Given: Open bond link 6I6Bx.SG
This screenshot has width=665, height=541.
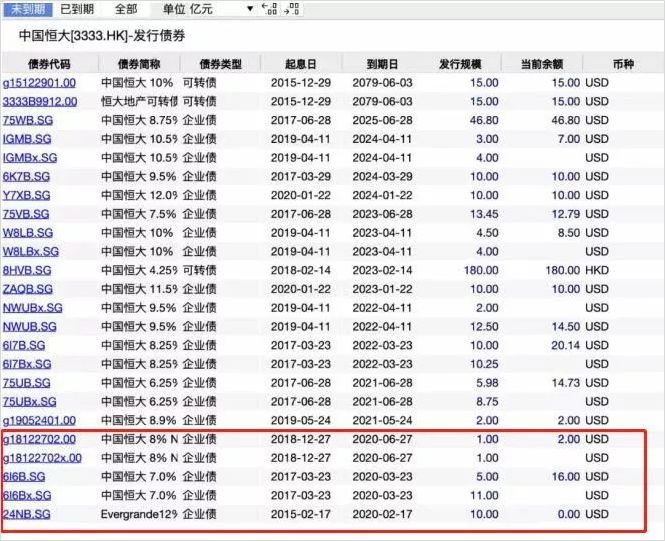Looking at the screenshot, I should pos(27,496).
